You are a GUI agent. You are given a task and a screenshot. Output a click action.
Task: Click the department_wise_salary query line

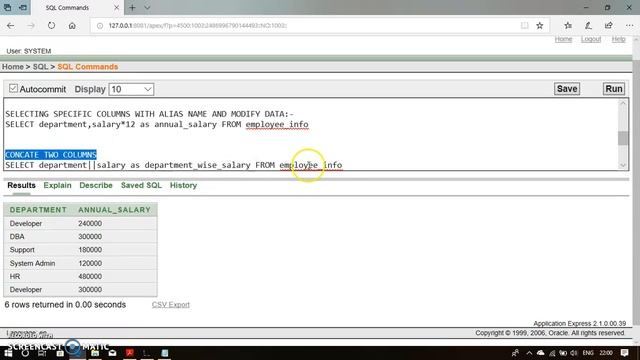(173, 165)
